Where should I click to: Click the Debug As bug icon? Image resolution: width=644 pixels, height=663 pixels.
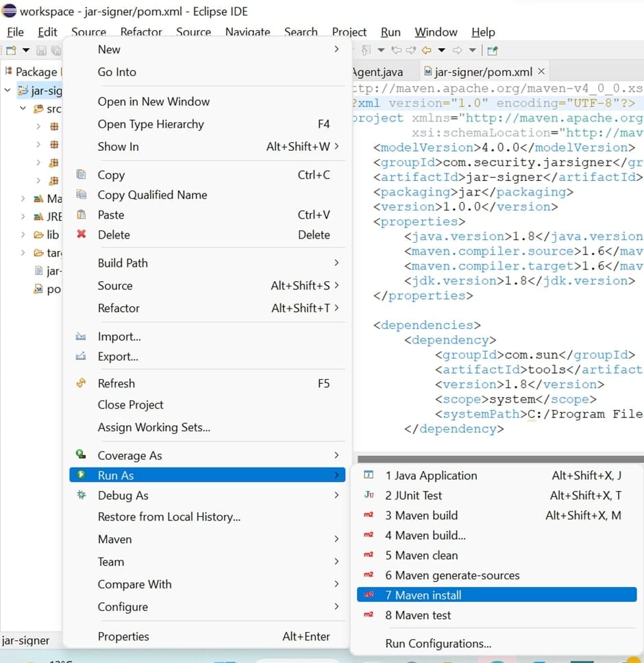click(82, 495)
